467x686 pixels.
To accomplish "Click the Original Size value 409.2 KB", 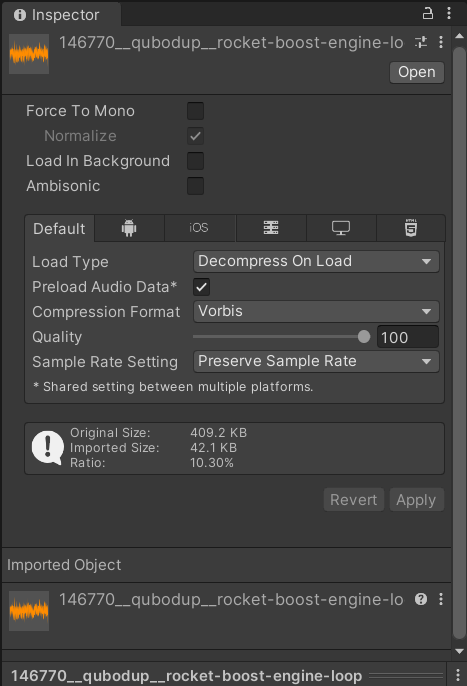I will tap(218, 433).
